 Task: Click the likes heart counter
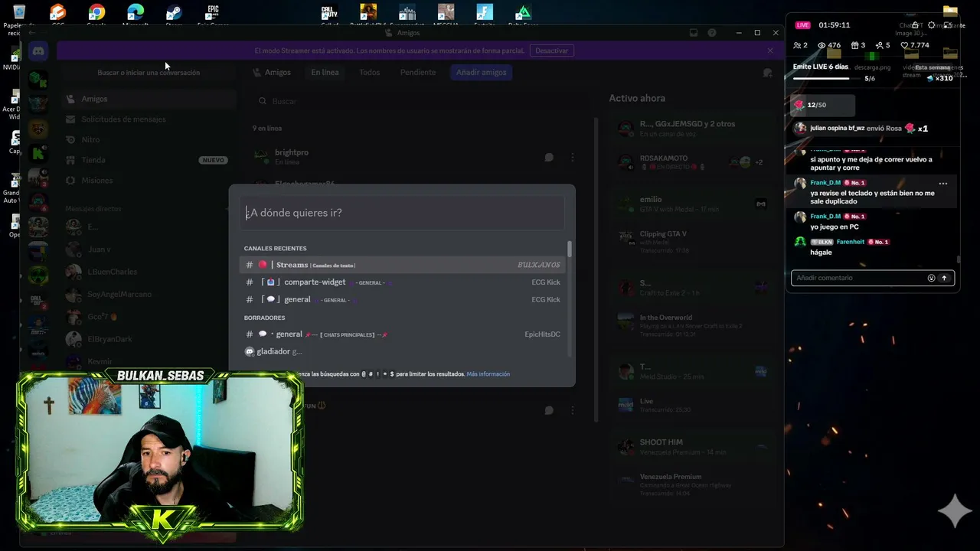coord(915,45)
